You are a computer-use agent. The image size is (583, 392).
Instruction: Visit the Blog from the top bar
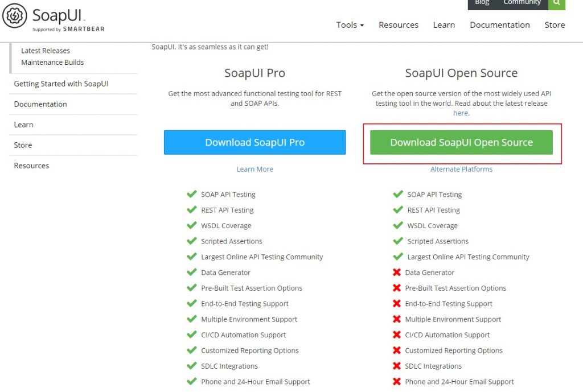pos(482,2)
